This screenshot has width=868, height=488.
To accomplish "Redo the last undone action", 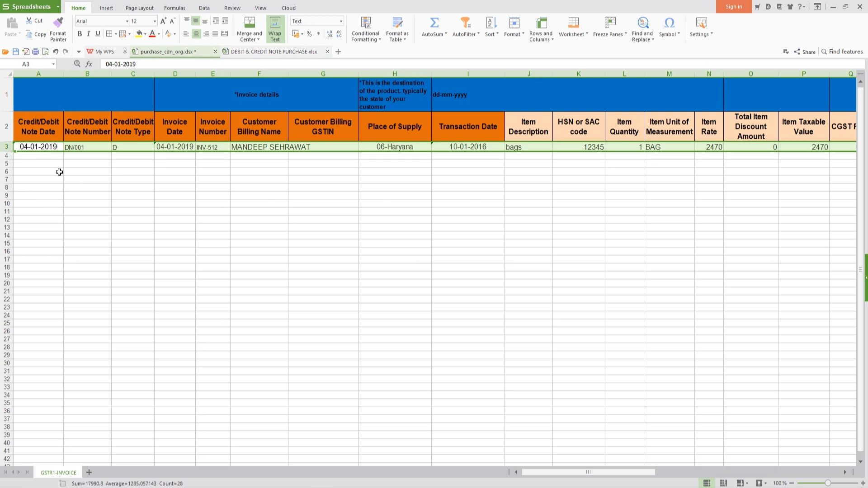I will tap(66, 52).
